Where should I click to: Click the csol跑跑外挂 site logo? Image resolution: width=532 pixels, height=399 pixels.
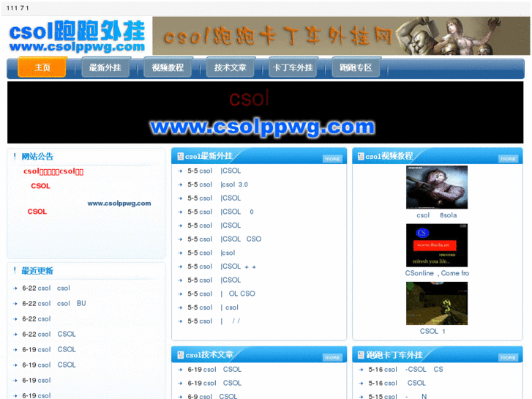click(77, 36)
